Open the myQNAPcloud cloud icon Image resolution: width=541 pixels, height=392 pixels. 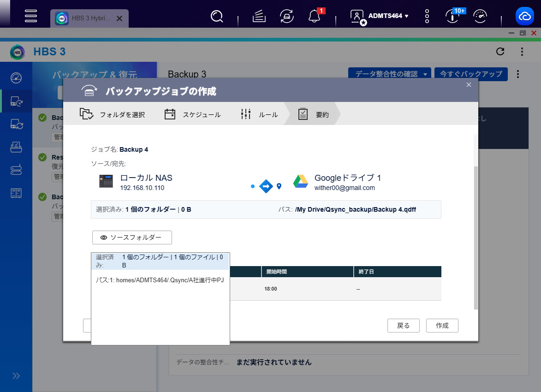point(525,17)
